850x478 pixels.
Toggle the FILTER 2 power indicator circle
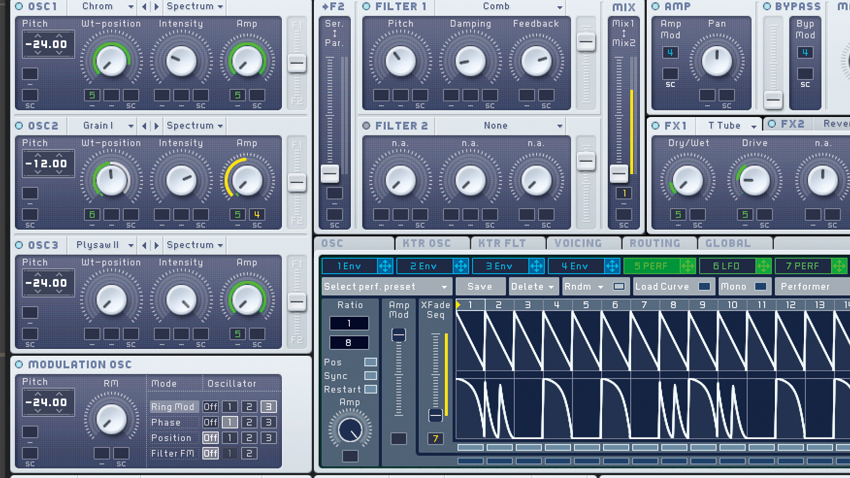pos(366,126)
